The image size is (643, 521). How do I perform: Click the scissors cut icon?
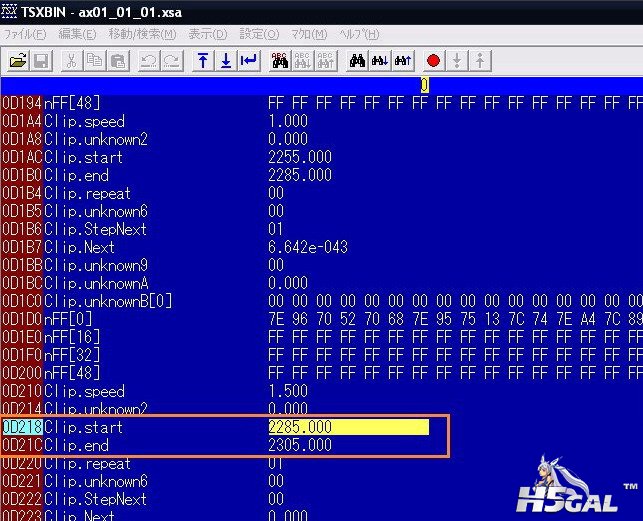pos(72,61)
